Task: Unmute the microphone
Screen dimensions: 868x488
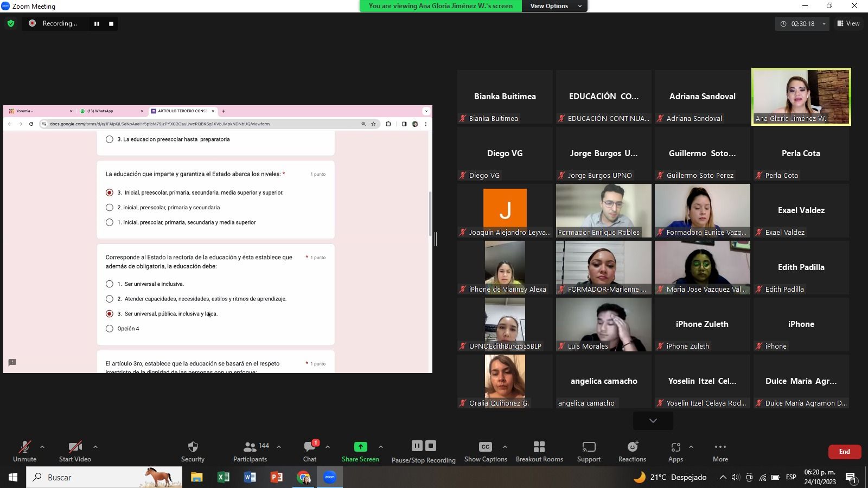Action: point(24,447)
